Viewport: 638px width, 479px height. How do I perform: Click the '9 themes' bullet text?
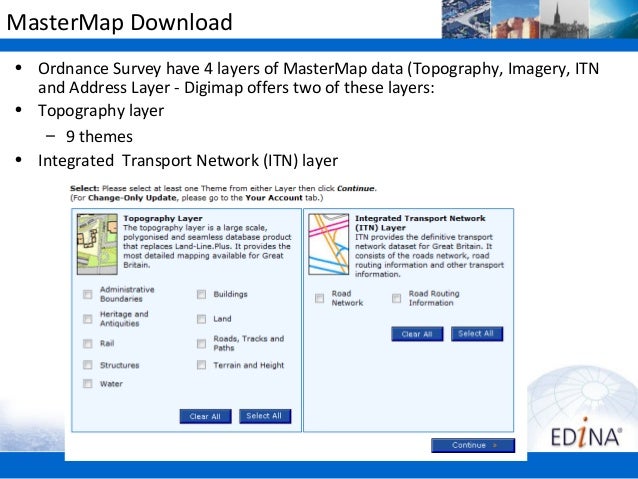[99, 136]
